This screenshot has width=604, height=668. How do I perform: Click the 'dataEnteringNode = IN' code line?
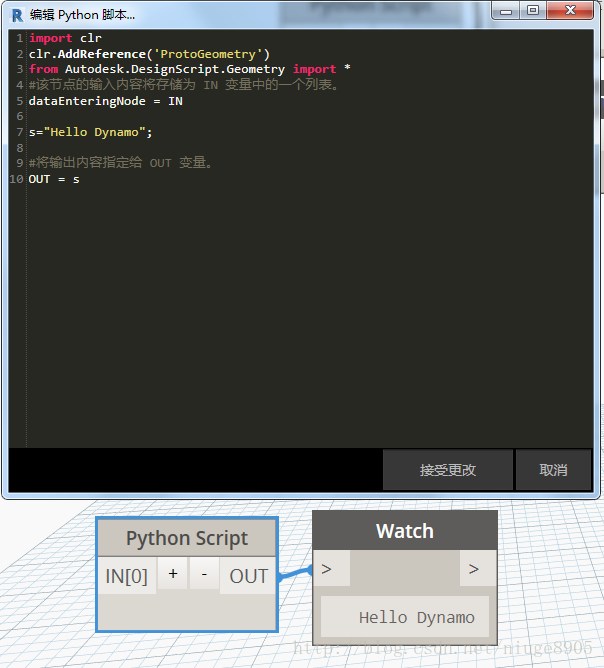(105, 101)
